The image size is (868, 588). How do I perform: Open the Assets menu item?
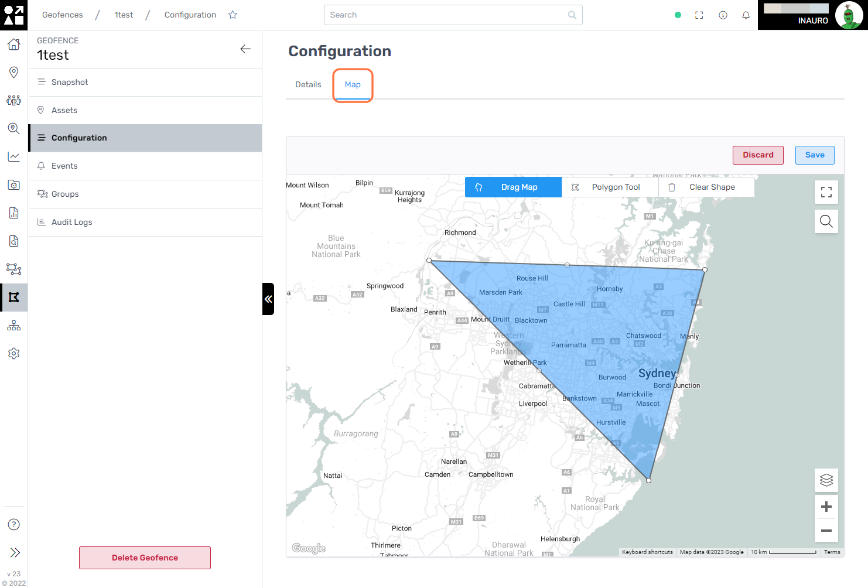[x=145, y=111]
